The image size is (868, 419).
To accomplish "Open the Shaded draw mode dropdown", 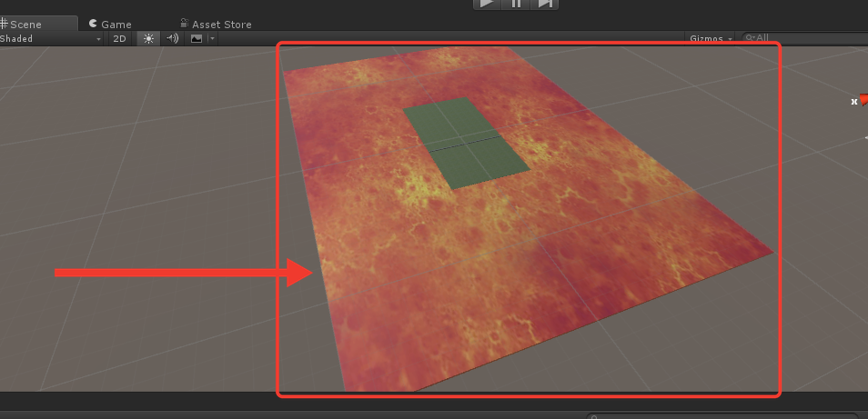I will 51,39.
